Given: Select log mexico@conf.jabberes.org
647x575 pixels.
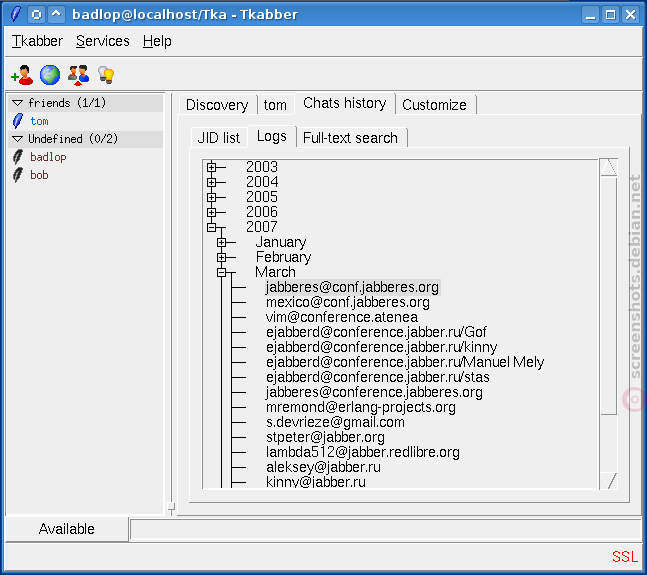Looking at the screenshot, I should click(x=348, y=302).
